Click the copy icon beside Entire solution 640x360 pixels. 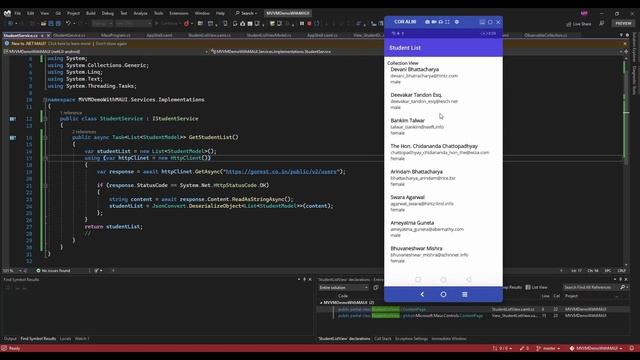click(376, 288)
